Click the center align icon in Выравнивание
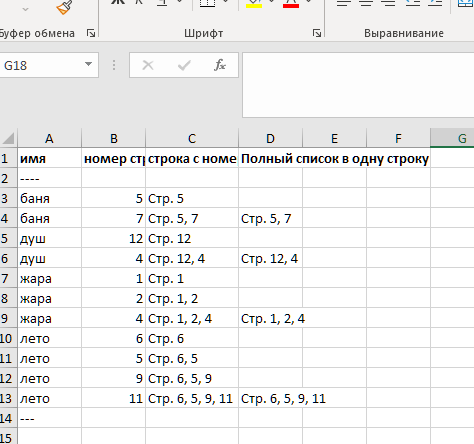Viewport: 474px width, 444px height. pos(366,3)
